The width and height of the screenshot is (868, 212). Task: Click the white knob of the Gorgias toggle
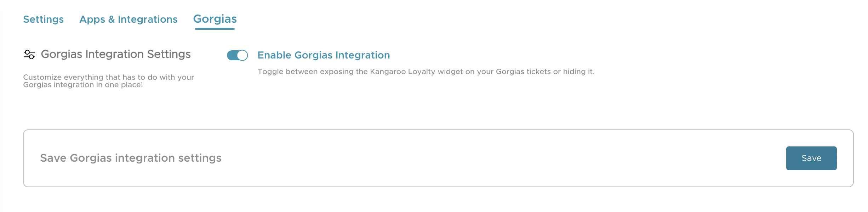242,55
